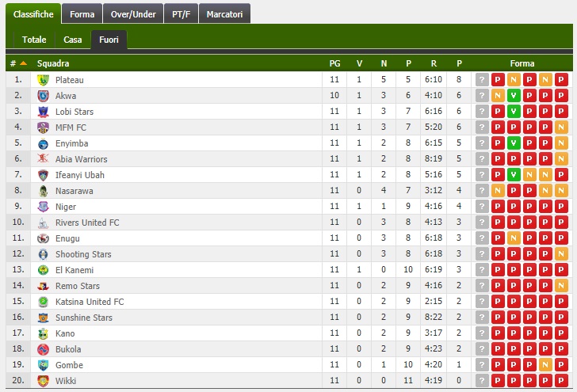Click the Abia Warriors team logo
577x392 pixels.
pyautogui.click(x=43, y=159)
